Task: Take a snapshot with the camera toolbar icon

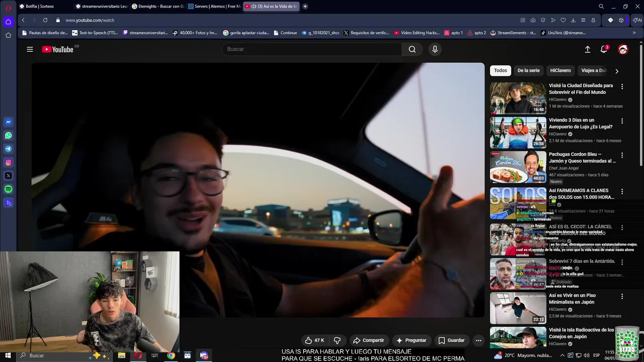Action: pos(533,20)
